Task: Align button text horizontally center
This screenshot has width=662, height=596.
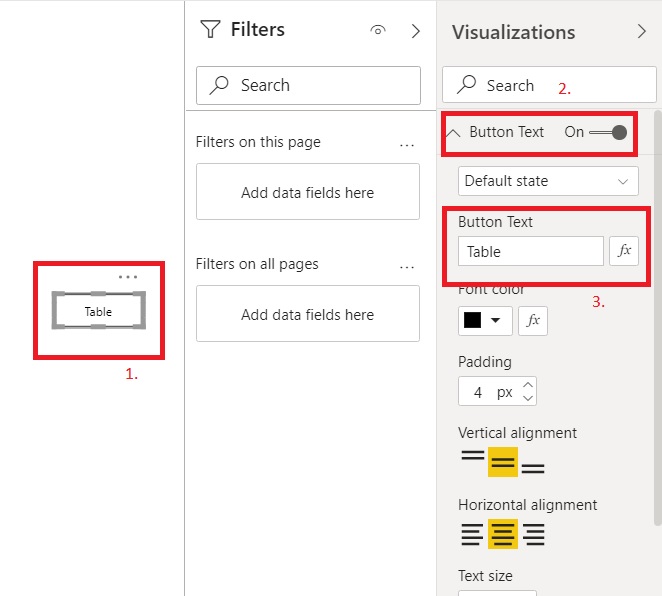Action: click(x=503, y=534)
